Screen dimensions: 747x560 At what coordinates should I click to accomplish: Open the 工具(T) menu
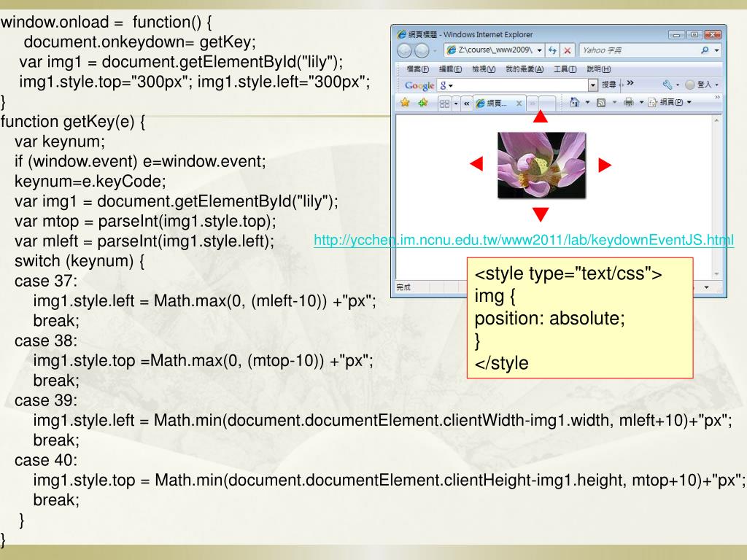point(565,69)
